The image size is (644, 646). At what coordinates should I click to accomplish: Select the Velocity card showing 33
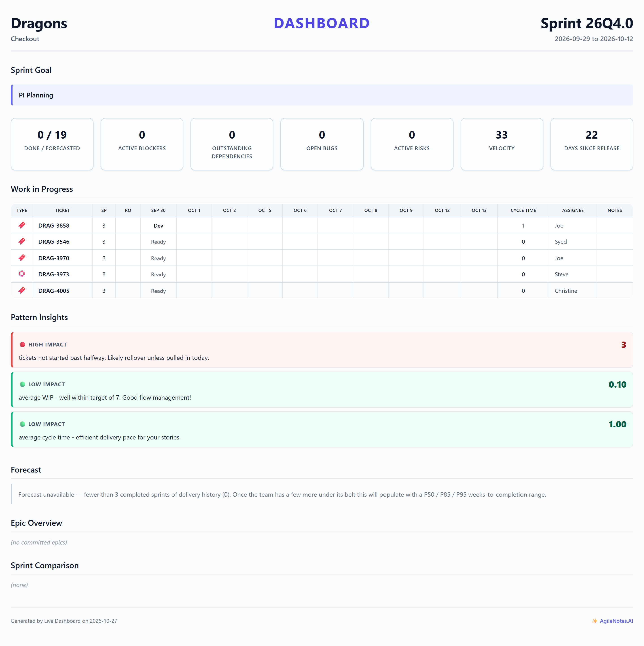point(502,144)
